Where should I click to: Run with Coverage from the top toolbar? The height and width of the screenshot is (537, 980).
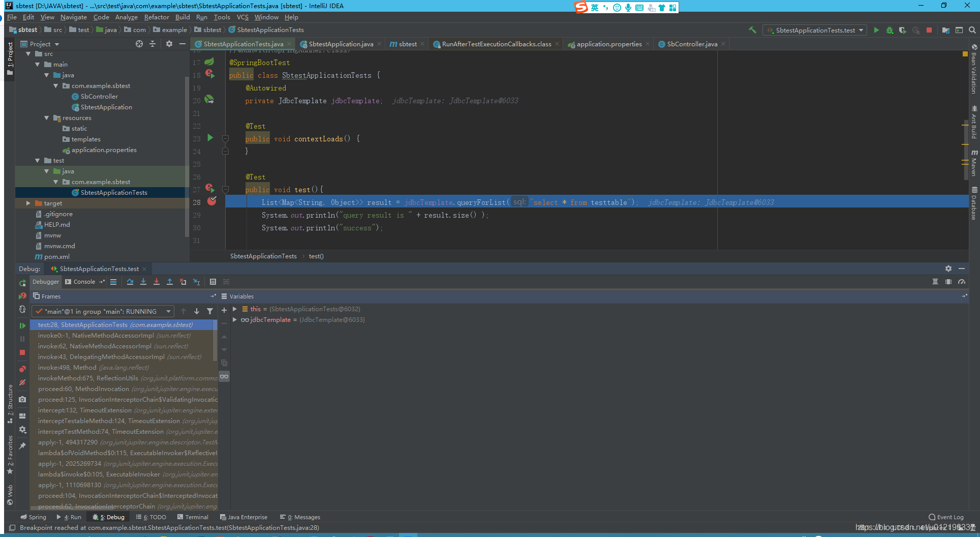point(903,30)
